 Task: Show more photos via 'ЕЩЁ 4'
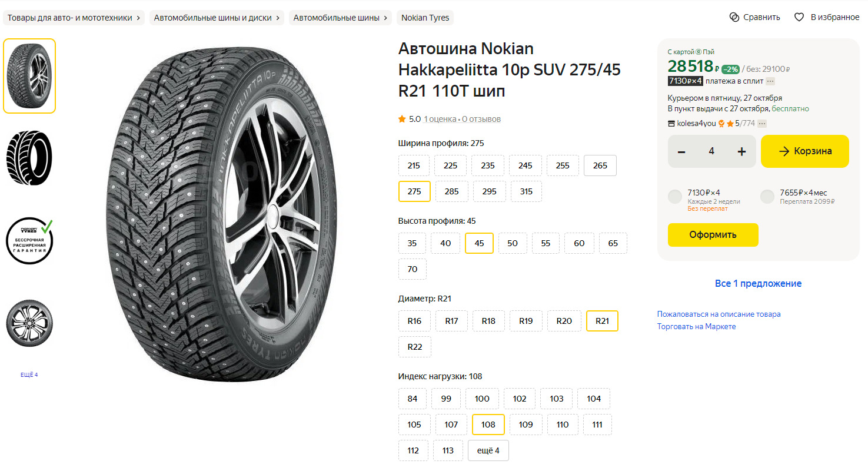point(29,374)
